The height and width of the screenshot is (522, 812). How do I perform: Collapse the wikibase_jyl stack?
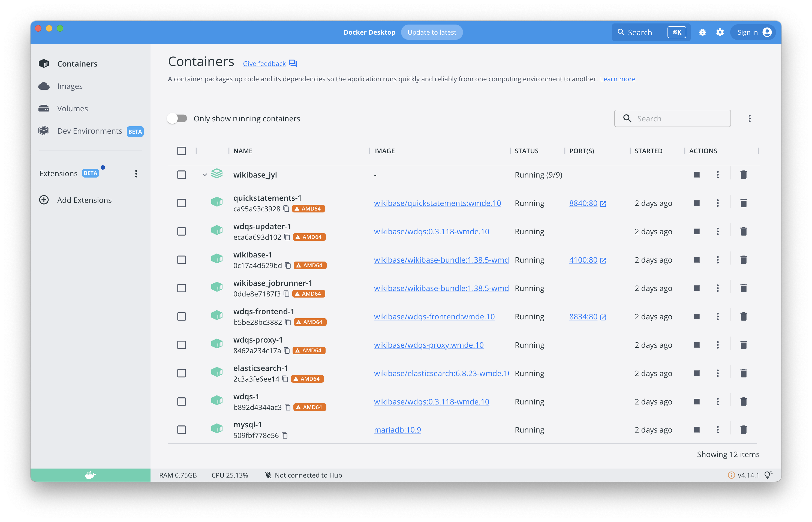point(205,175)
